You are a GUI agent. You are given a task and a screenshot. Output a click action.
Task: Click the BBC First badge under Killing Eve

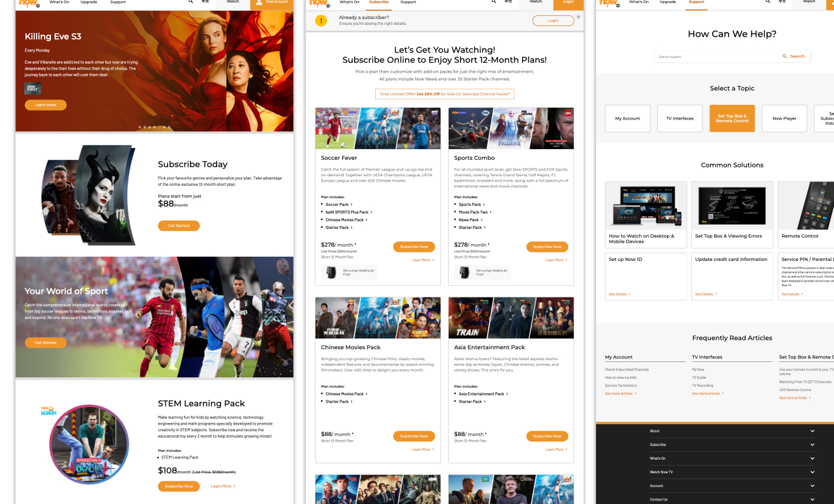pos(33,89)
